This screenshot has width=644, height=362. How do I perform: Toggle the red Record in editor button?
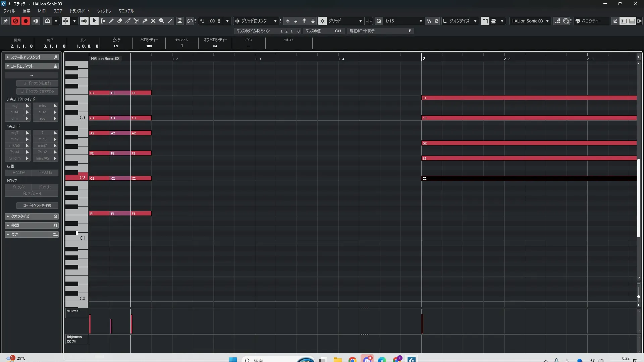[x=25, y=21]
